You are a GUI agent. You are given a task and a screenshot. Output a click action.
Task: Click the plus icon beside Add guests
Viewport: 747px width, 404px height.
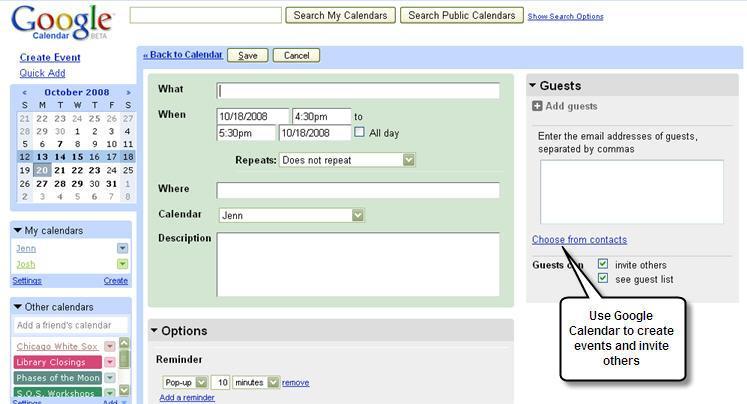click(x=537, y=106)
